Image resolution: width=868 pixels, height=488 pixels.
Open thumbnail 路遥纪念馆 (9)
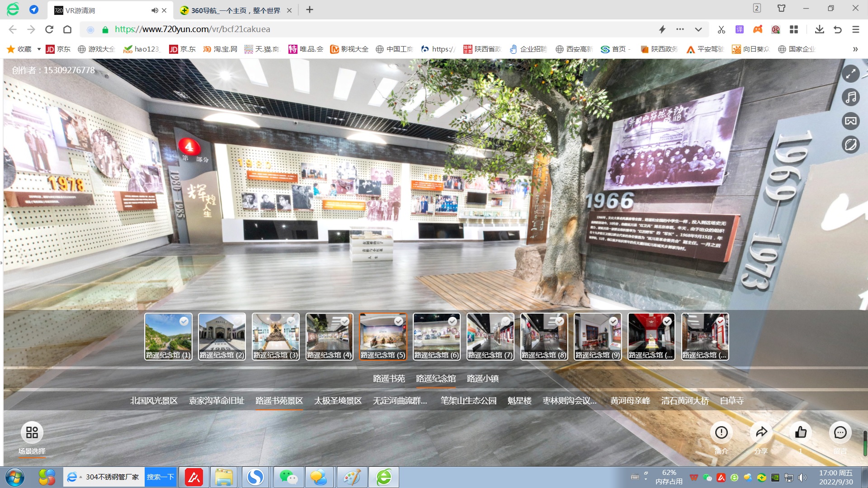[x=598, y=337]
